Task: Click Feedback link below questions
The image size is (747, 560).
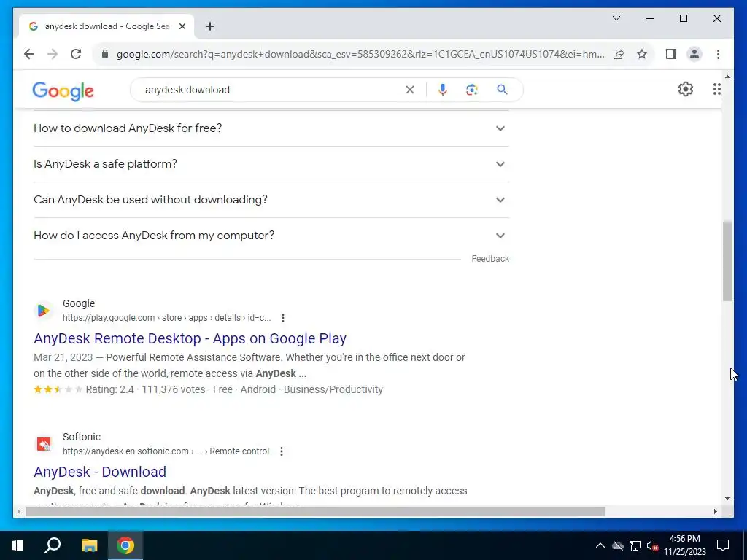Action: click(490, 259)
